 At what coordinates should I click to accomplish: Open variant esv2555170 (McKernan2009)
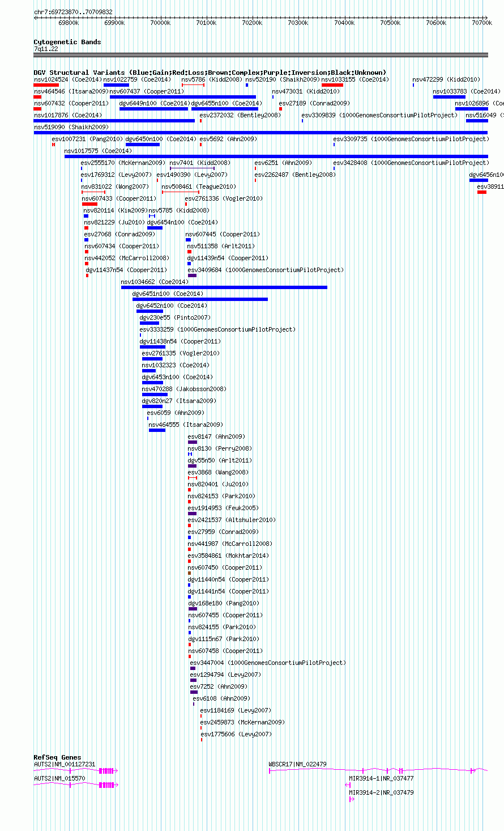click(123, 163)
